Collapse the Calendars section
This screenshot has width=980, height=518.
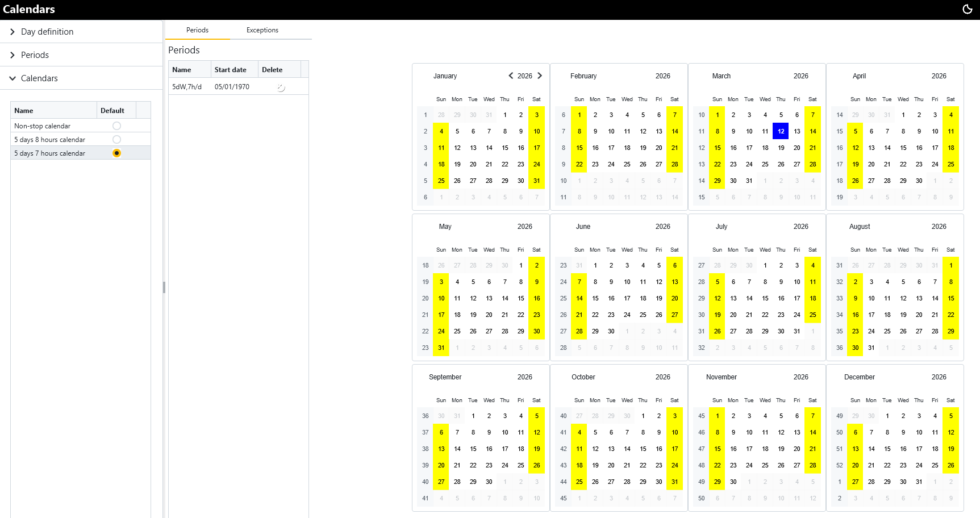click(39, 78)
